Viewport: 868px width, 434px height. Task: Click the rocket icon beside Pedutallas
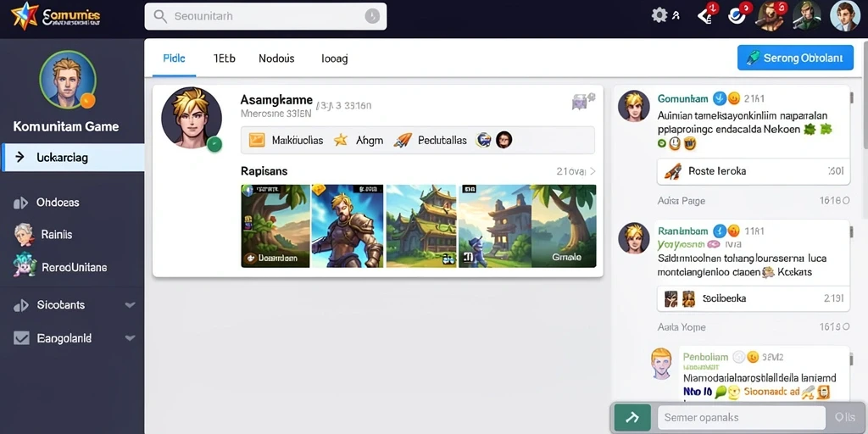tap(403, 140)
